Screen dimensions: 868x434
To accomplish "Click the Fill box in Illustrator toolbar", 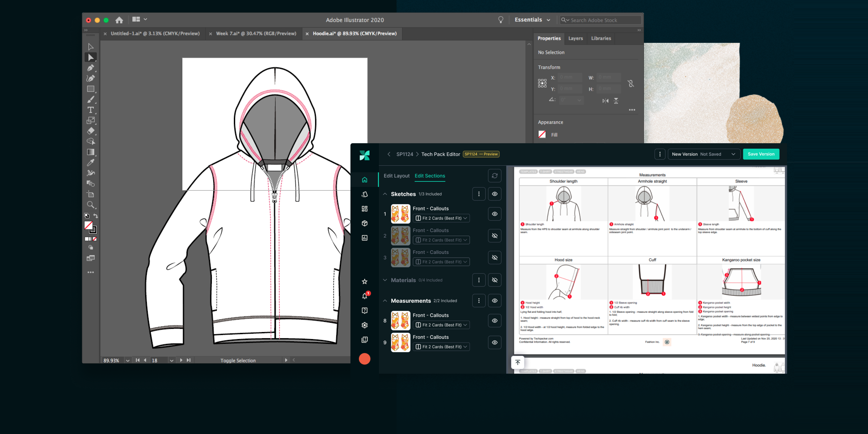I will [88, 225].
